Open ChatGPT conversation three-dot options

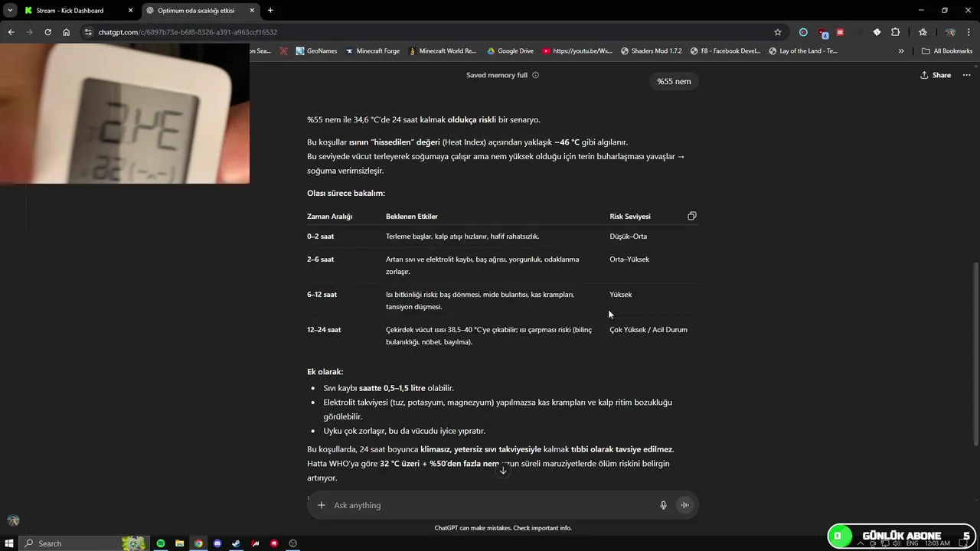(x=966, y=75)
